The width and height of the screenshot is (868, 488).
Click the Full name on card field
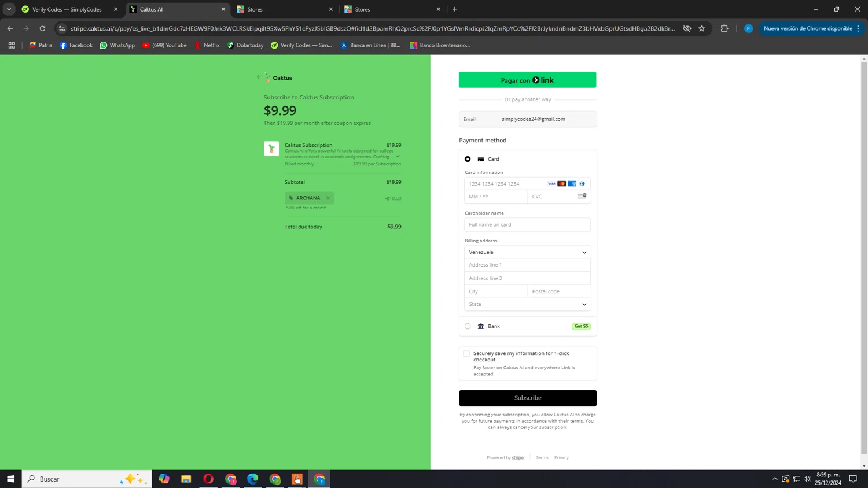point(527,224)
